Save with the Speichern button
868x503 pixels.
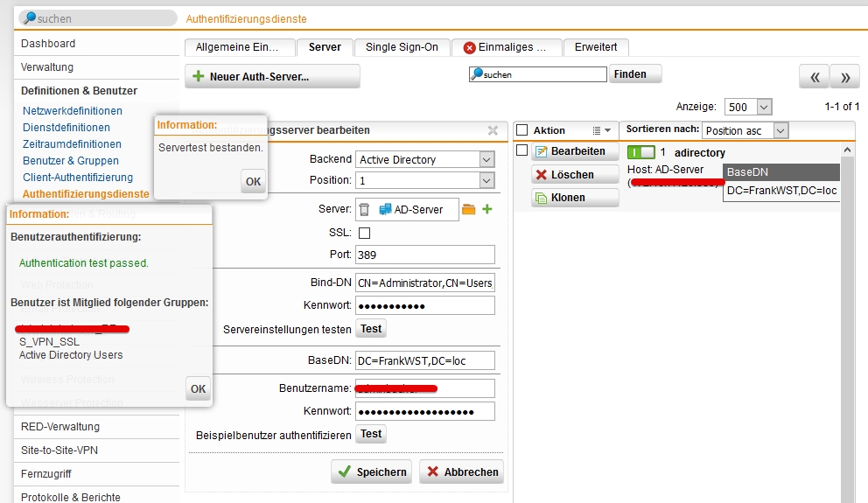tap(372, 472)
